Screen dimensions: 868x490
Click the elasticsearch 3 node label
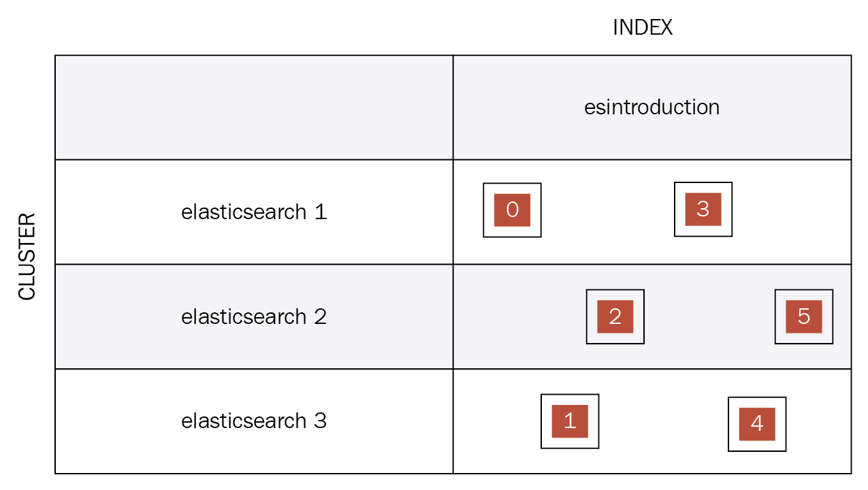[x=254, y=421]
